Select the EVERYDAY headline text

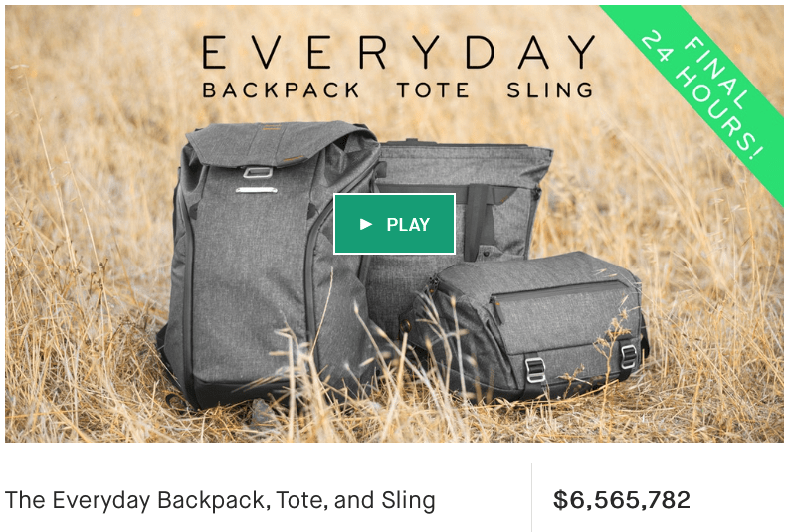click(x=399, y=52)
